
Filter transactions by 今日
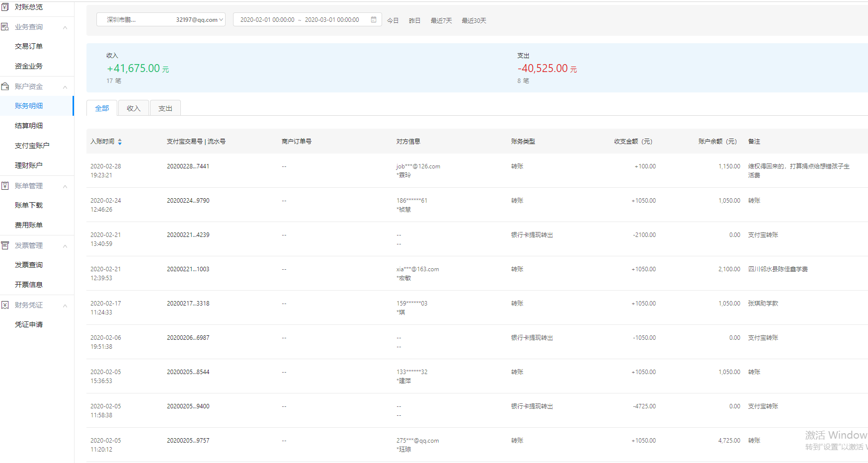coord(393,21)
